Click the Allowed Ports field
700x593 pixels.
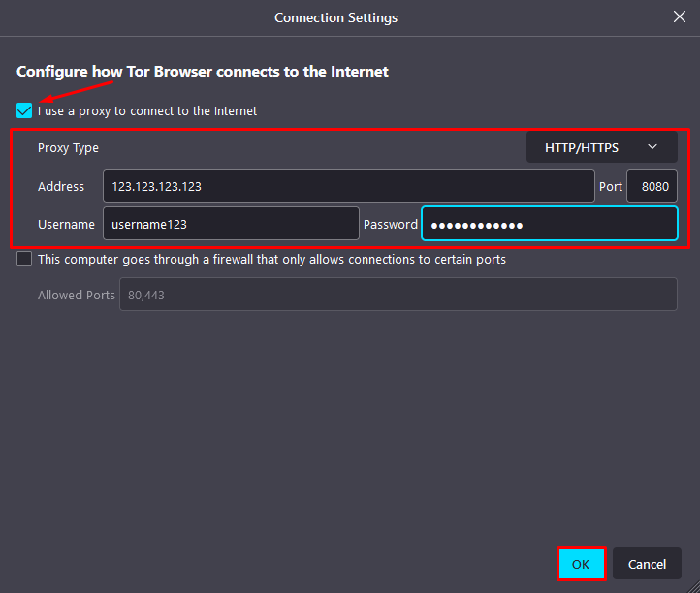pyautogui.click(x=398, y=294)
